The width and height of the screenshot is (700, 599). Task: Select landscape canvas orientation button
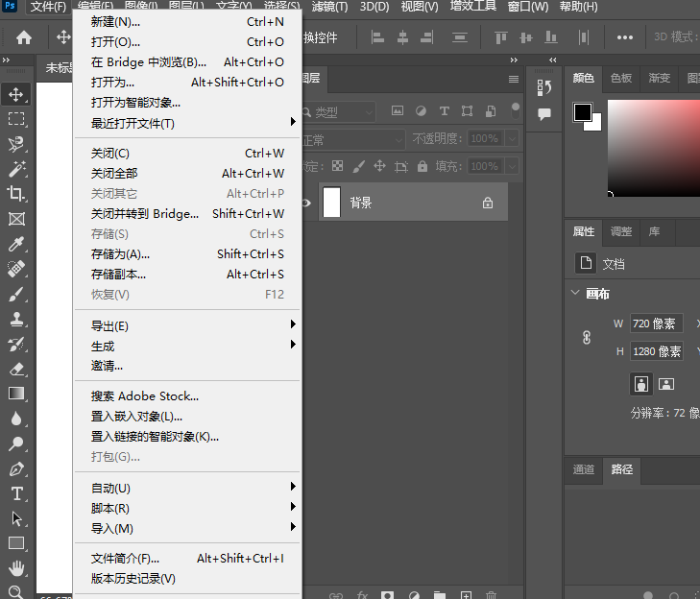tap(666, 384)
